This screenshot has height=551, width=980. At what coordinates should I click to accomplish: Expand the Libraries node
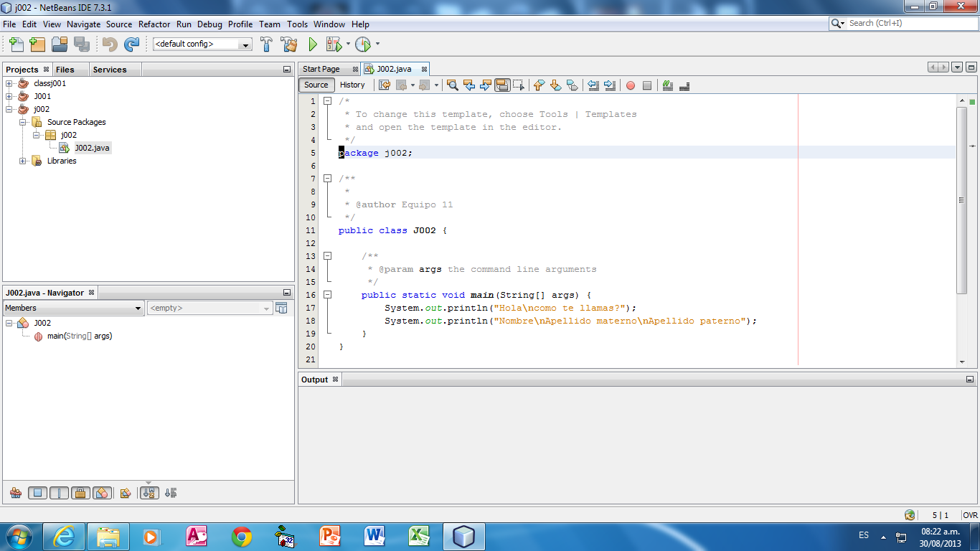click(22, 161)
